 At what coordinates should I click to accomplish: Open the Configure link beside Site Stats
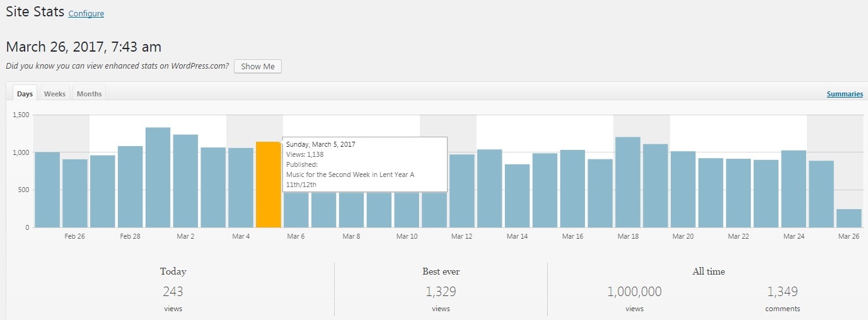point(86,13)
